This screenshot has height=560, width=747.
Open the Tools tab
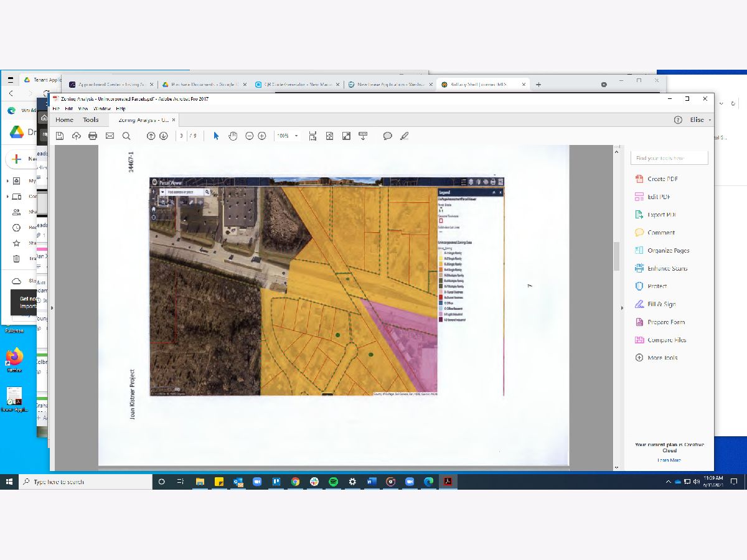(x=91, y=120)
